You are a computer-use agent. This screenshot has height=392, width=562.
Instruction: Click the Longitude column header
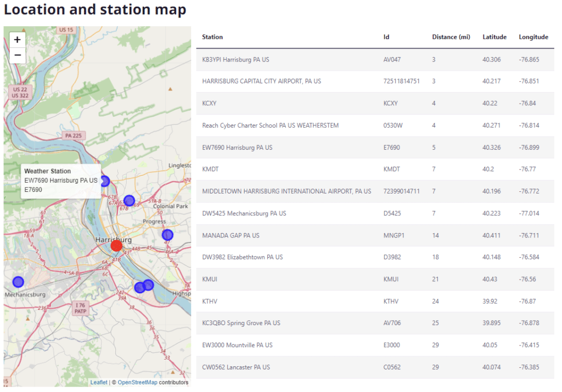(x=533, y=37)
